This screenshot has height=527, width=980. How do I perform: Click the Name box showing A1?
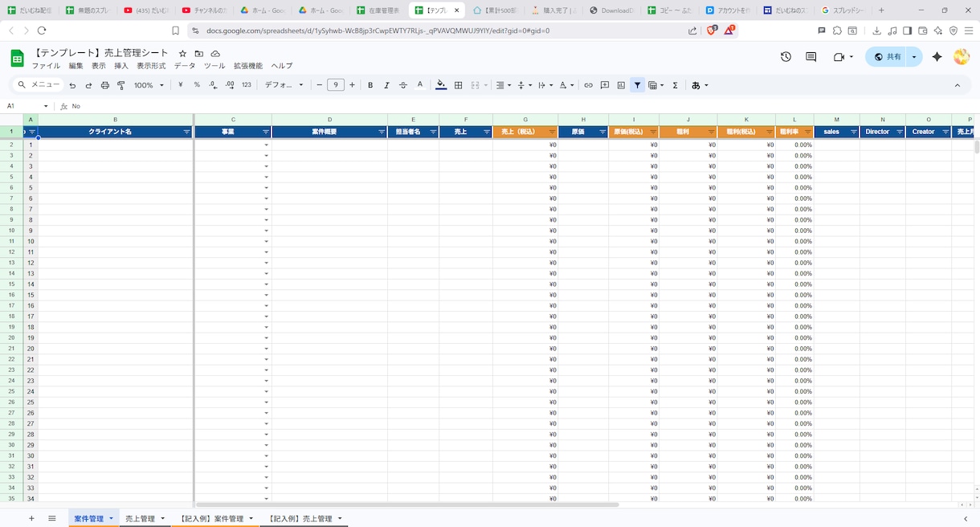coord(26,106)
